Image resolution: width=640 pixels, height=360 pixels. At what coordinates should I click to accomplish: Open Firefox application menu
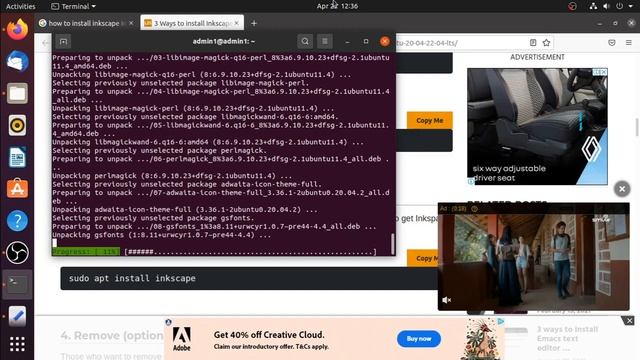coord(629,42)
